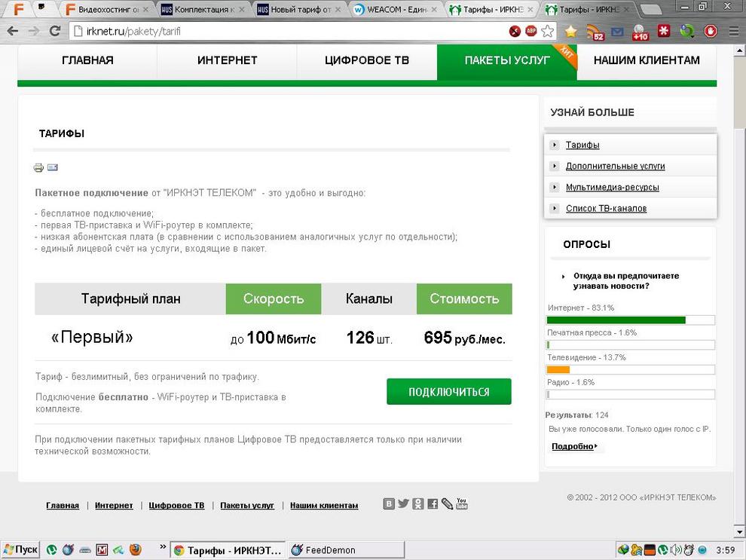Expand hidden quick launch items chevron
This screenshot has height=560, width=746.
click(163, 547)
